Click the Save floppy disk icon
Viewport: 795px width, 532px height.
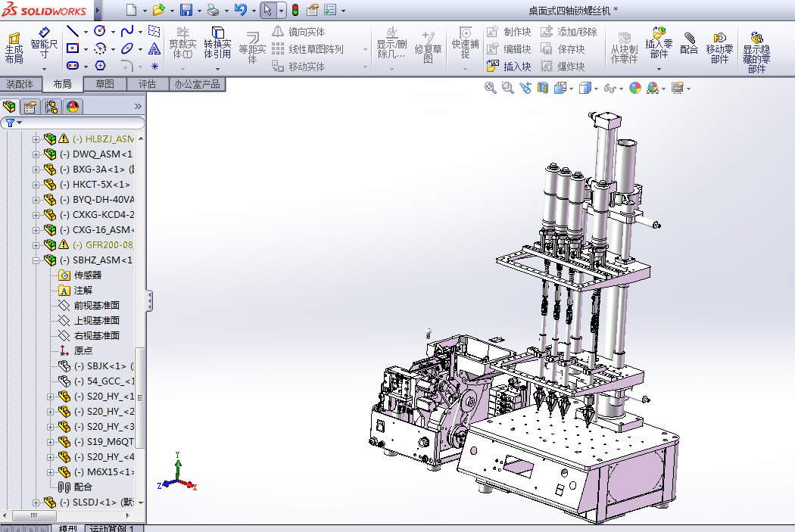(185, 11)
